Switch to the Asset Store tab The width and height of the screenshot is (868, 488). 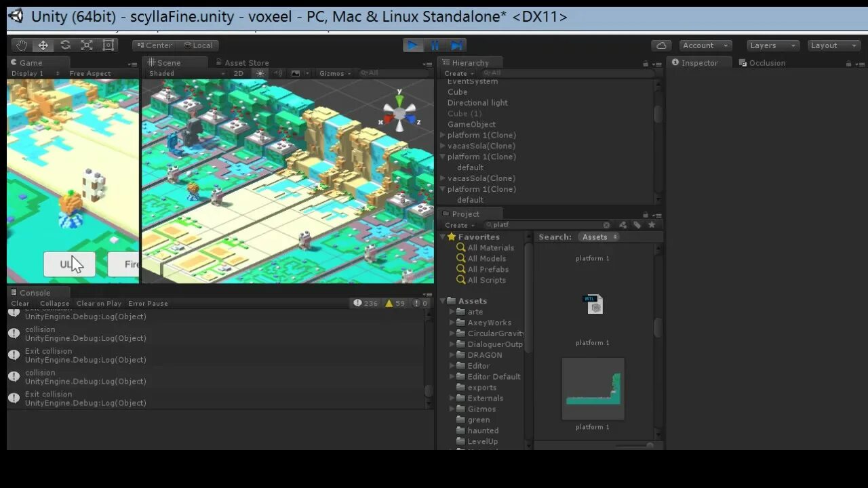(241, 62)
